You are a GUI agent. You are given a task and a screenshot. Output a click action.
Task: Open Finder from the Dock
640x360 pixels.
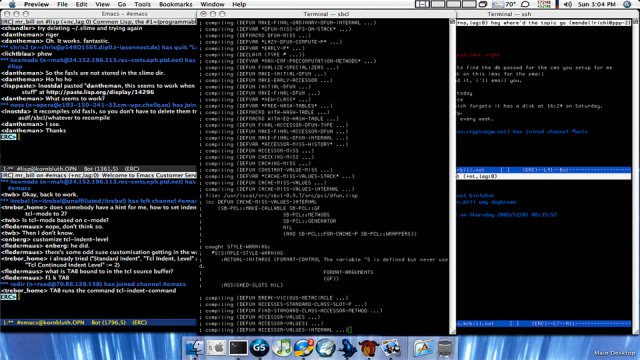click(x=194, y=348)
